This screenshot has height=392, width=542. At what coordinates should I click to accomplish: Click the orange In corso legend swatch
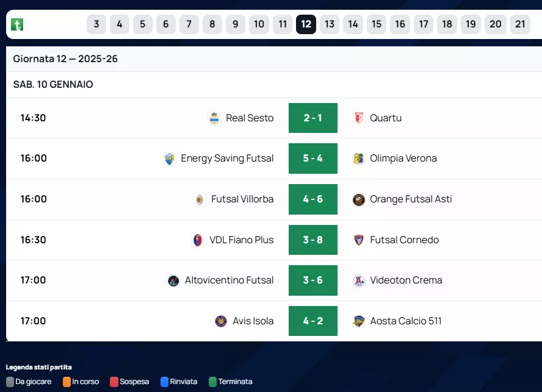click(x=67, y=382)
